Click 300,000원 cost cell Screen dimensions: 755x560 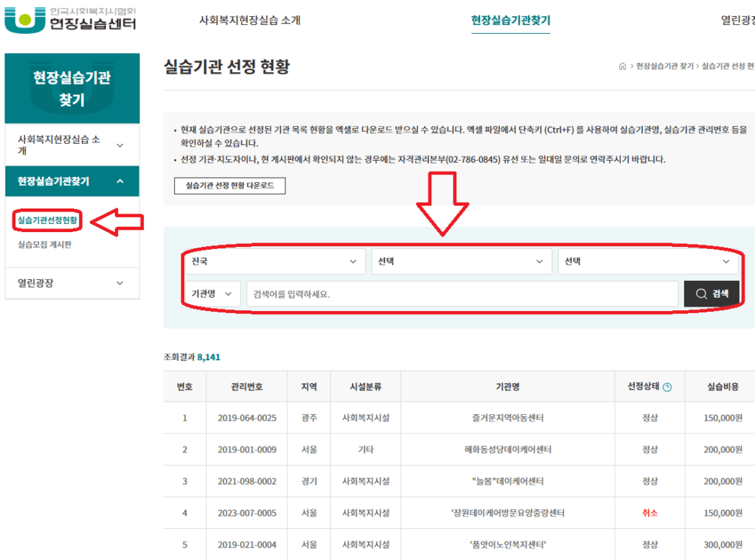tap(723, 545)
